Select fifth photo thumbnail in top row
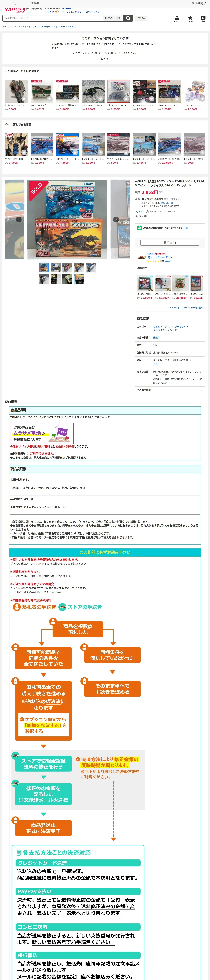210x980 pixels. pos(91,267)
